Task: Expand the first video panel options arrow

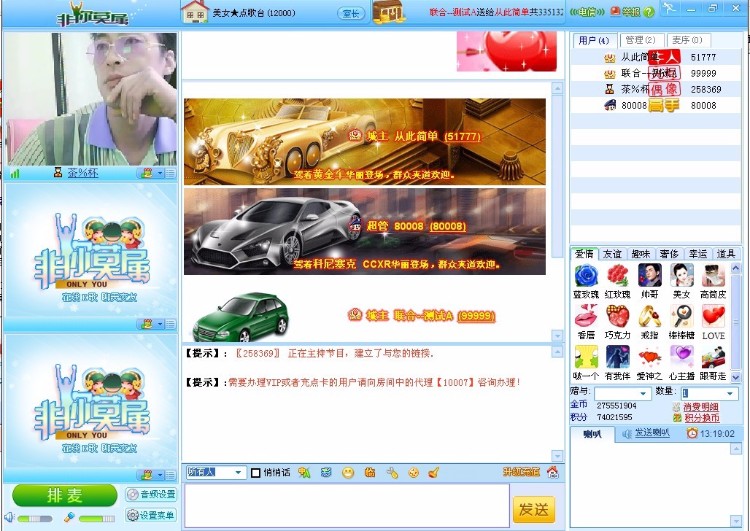Action: [x=160, y=173]
